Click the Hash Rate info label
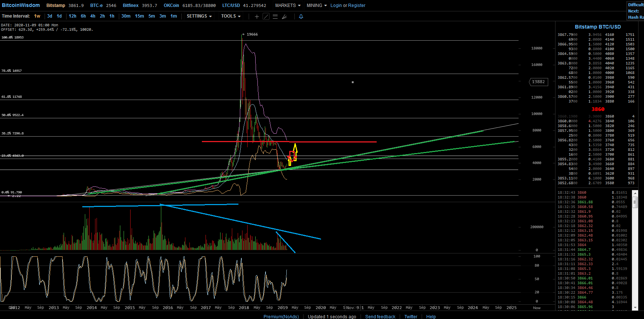The height and width of the screenshot is (319, 644). [x=636, y=17]
